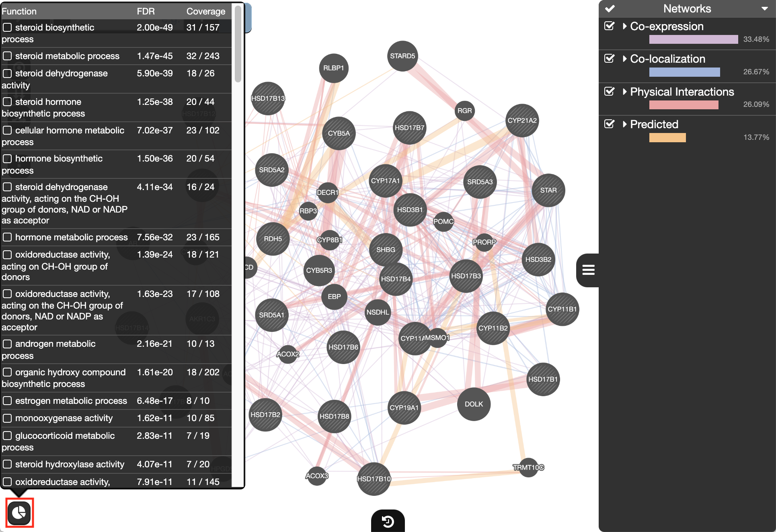The height and width of the screenshot is (532, 776).
Task: Expand the Co-localization network group
Action: 624,59
